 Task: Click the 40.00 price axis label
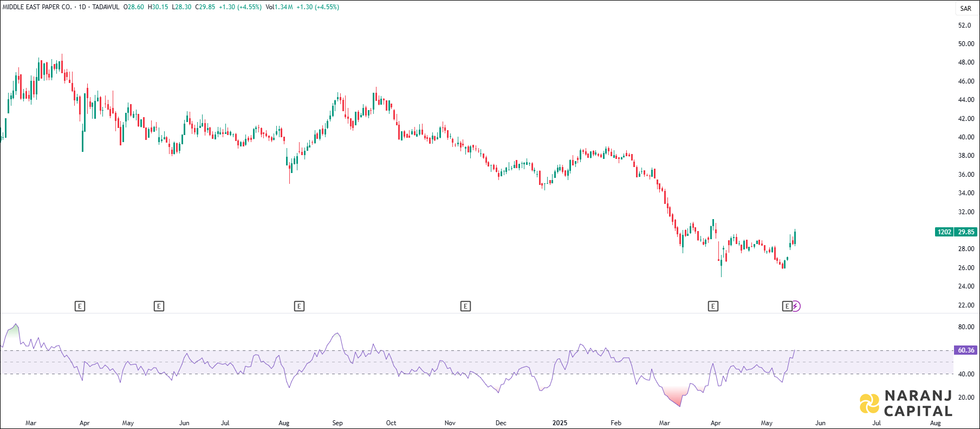tap(966, 137)
